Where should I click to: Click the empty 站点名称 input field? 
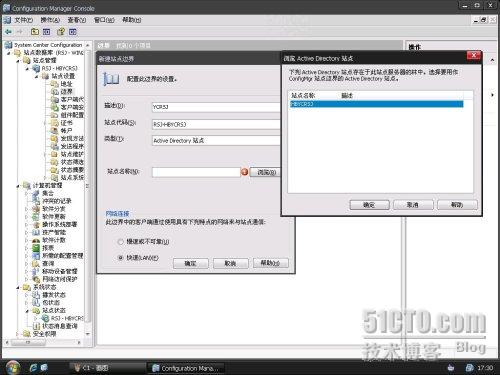[196, 172]
